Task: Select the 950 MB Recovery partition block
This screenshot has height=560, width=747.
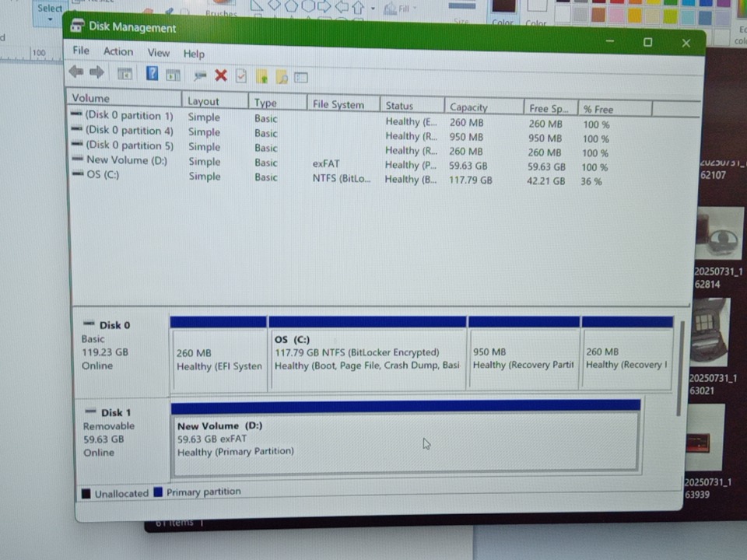Action: click(x=524, y=353)
